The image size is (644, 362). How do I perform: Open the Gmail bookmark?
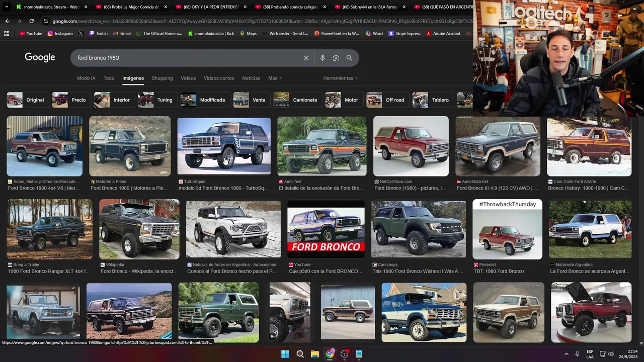pyautogui.click(x=122, y=34)
